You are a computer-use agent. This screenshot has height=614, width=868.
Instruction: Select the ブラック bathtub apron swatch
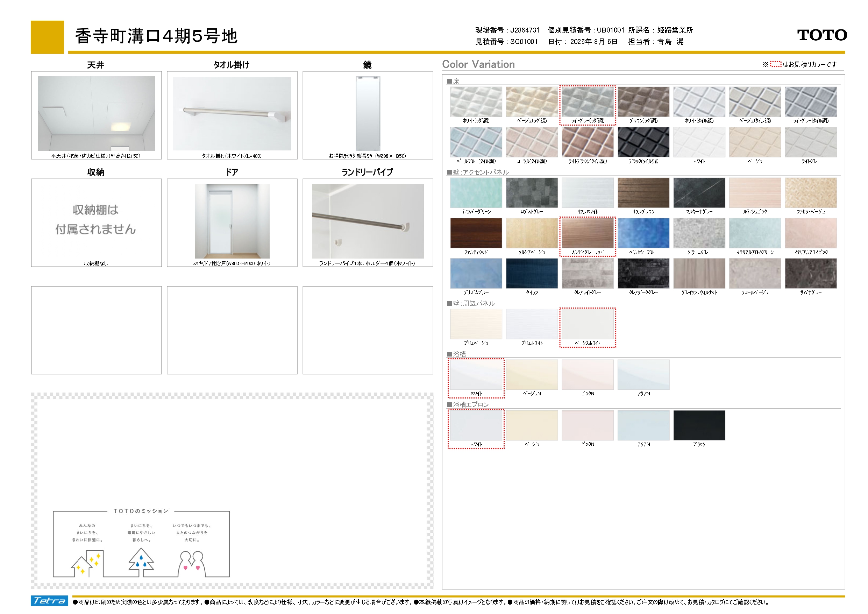pyautogui.click(x=699, y=425)
